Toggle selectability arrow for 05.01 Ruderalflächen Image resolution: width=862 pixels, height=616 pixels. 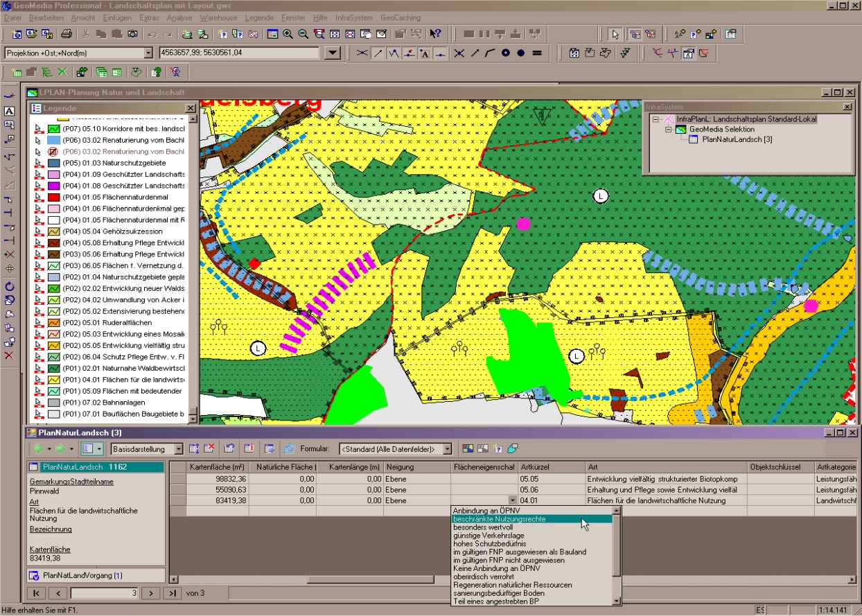coord(39,322)
